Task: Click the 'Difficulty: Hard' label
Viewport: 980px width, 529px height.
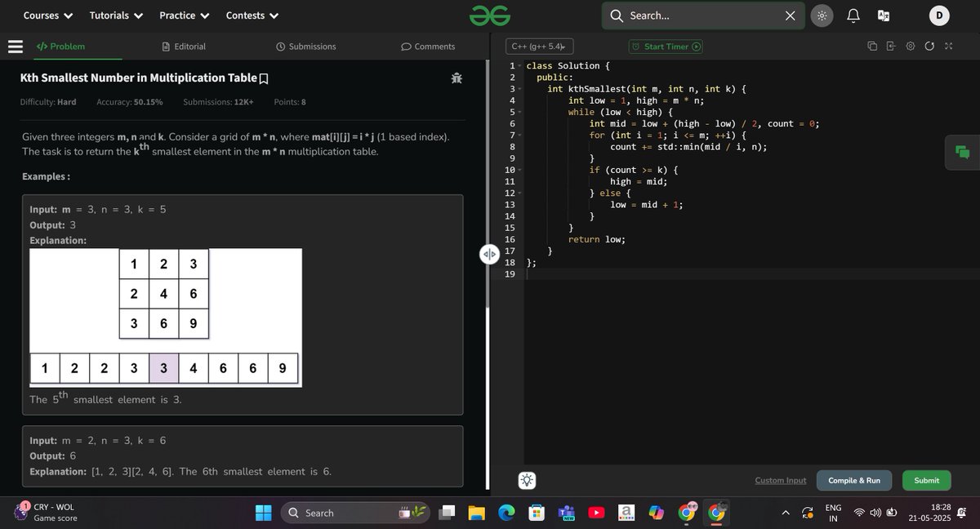Action: click(x=48, y=102)
